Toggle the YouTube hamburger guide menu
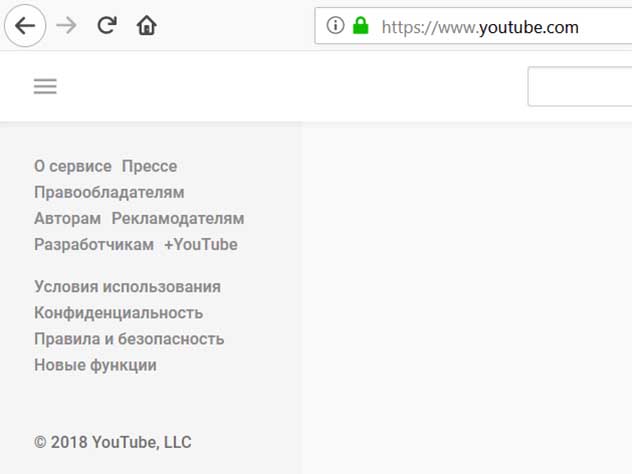This screenshot has width=632, height=474. coord(45,87)
